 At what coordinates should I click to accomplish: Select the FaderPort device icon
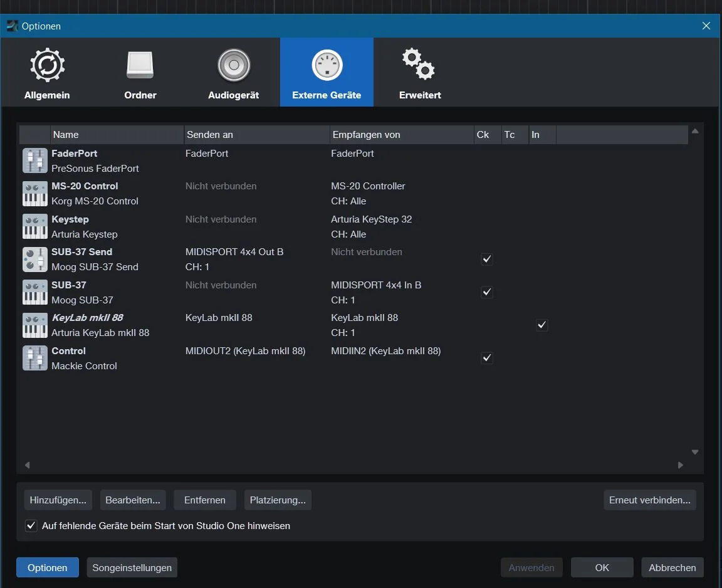point(35,160)
